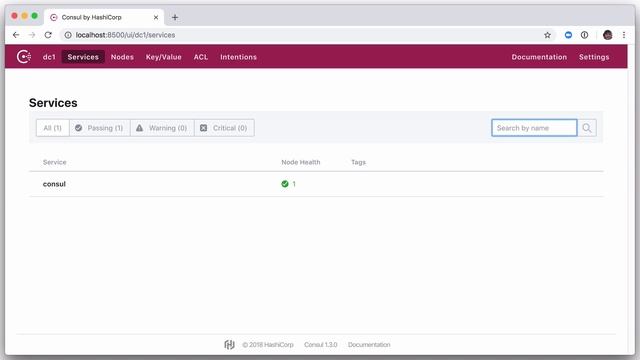The height and width of the screenshot is (360, 640).
Task: Click the Tags column header
Action: 358,162
